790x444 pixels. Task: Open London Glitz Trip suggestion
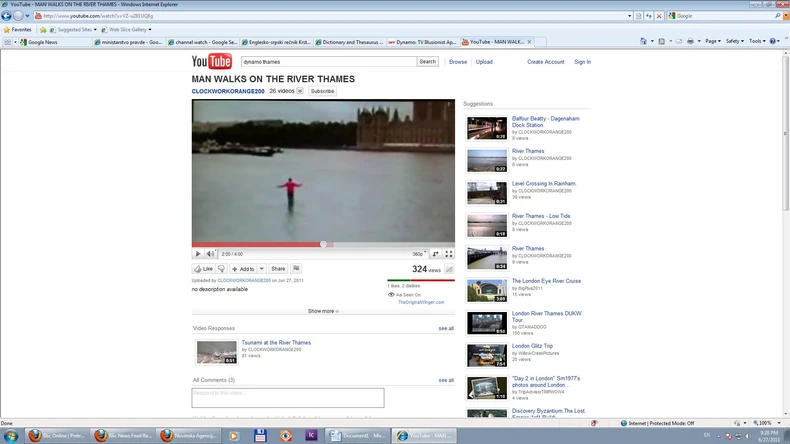532,346
